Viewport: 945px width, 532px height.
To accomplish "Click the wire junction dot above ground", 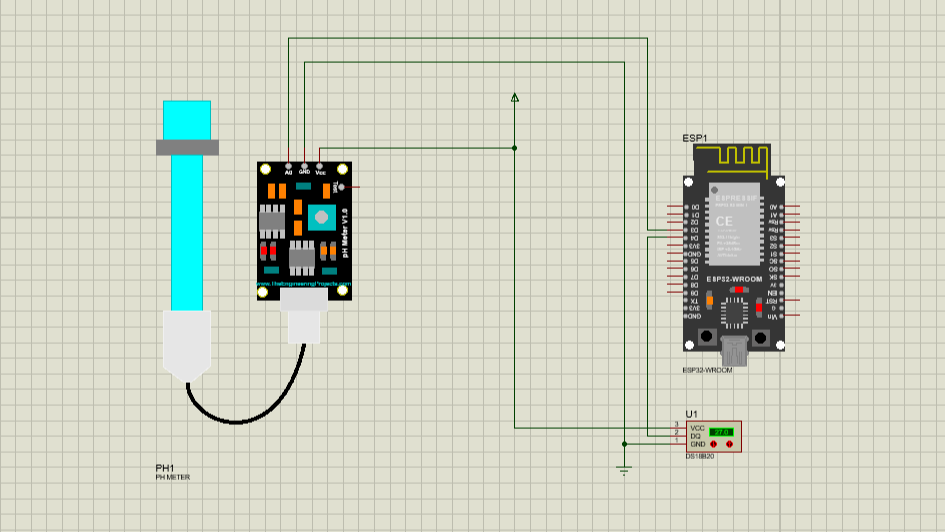I will click(624, 444).
